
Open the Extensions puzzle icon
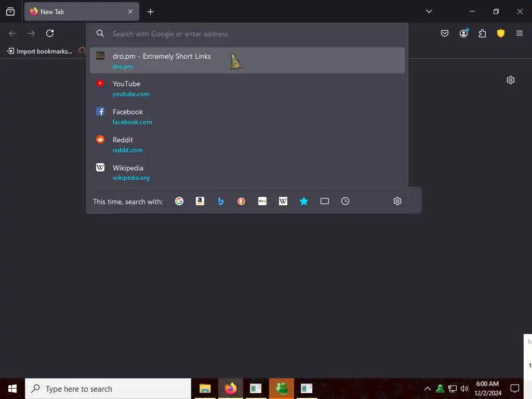482,33
